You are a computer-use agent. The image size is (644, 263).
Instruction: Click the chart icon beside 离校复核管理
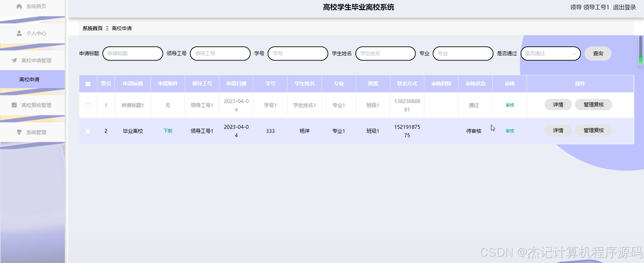pyautogui.click(x=14, y=105)
